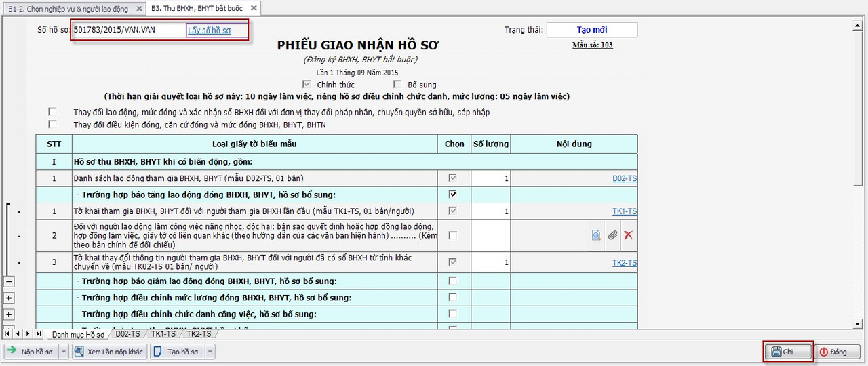Image resolution: width=868 pixels, height=366 pixels.
Task: Click the Tạo hồ sơ button
Action: coord(177,352)
